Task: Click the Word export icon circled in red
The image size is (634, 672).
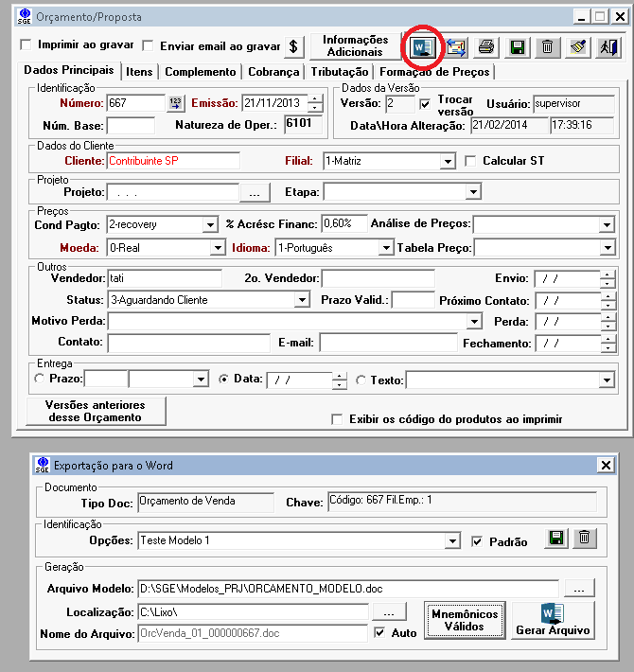Action: (420, 45)
